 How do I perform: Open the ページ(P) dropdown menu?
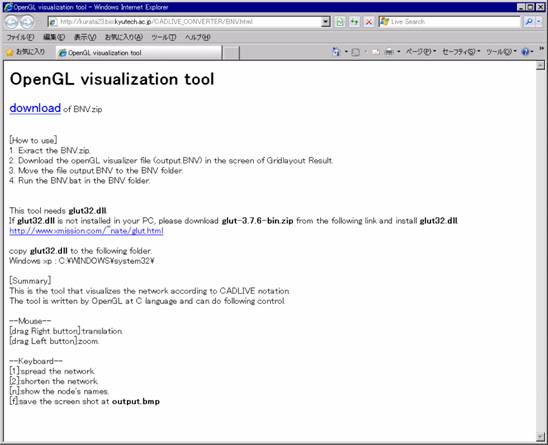[421, 52]
